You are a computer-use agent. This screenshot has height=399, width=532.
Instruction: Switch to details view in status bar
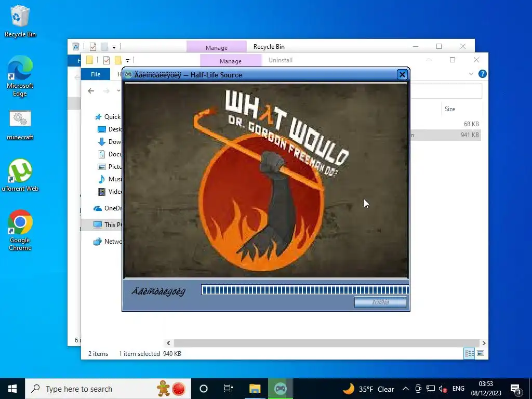(x=469, y=353)
